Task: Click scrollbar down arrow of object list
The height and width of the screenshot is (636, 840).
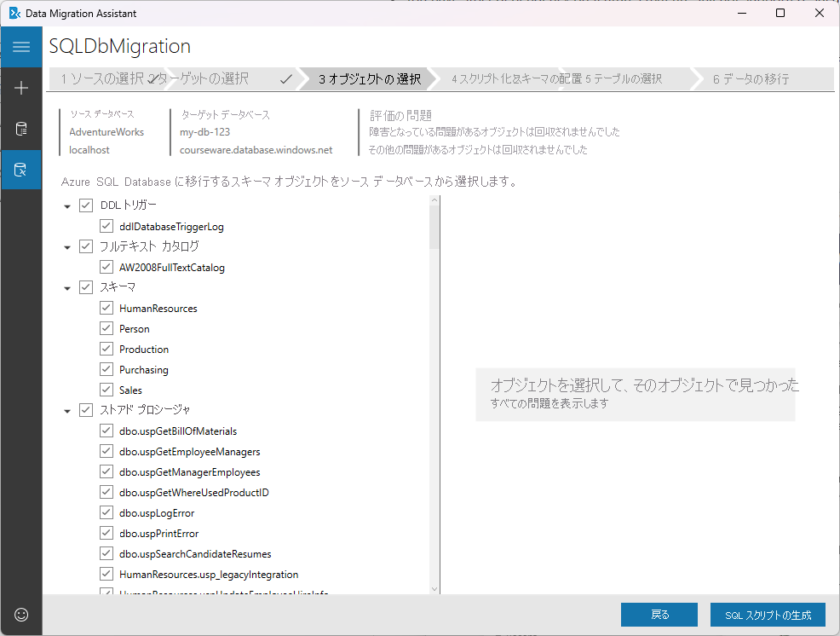Action: pyautogui.click(x=434, y=589)
